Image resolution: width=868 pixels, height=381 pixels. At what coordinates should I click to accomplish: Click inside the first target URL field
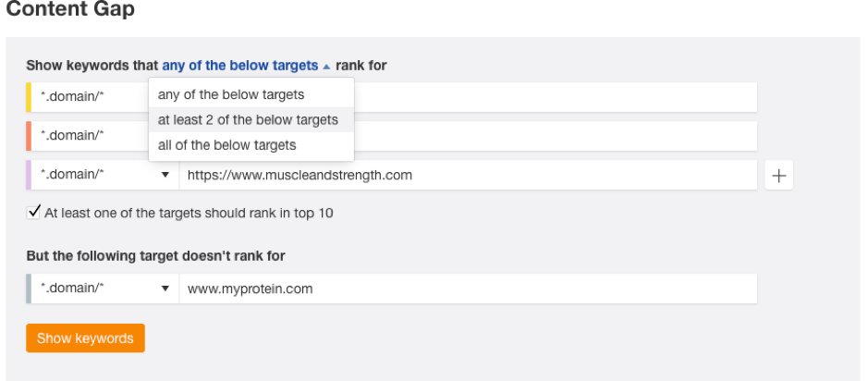coord(556,97)
